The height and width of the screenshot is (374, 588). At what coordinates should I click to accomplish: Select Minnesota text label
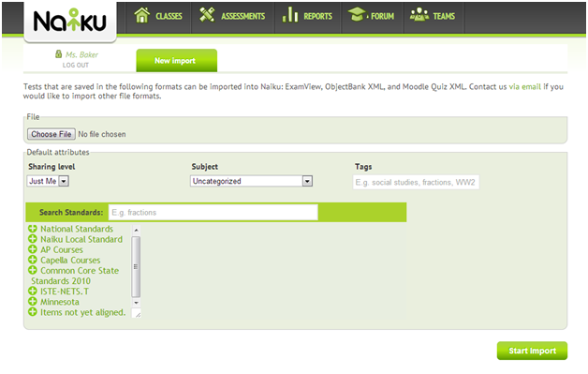click(60, 302)
